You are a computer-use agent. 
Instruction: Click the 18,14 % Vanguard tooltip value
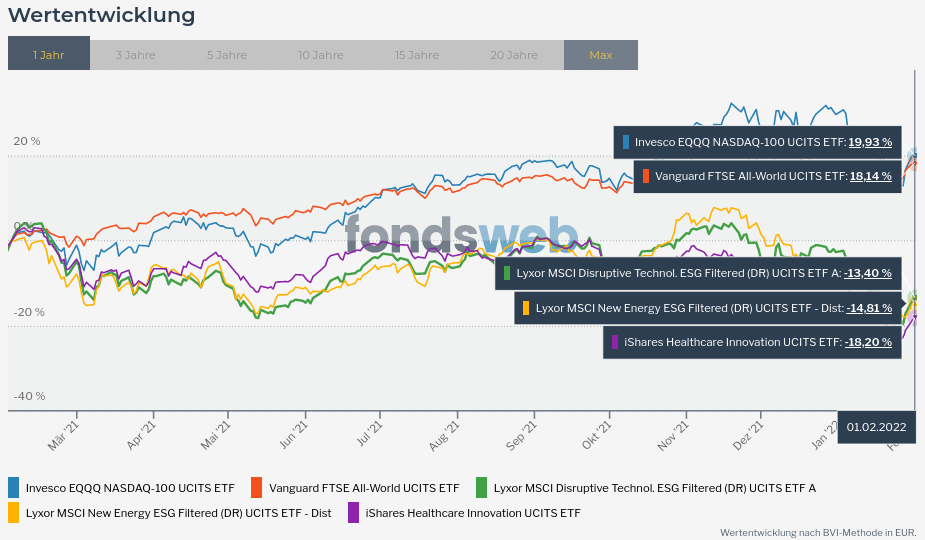pos(870,176)
